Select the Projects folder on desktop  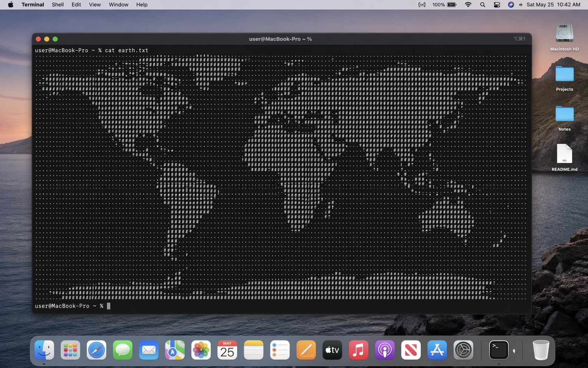tap(564, 75)
